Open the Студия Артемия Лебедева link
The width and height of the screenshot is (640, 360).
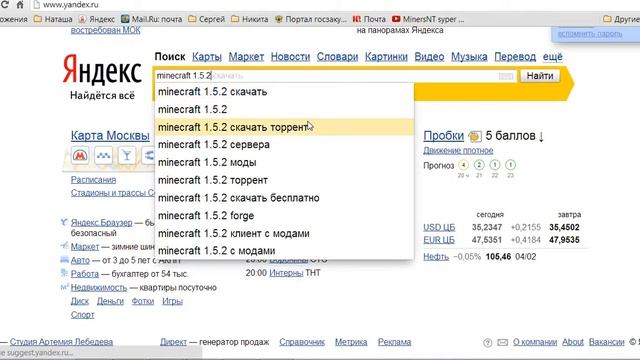(x=62, y=342)
